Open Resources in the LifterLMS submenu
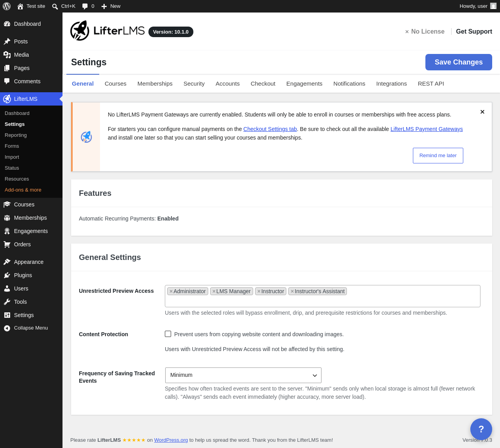This screenshot has width=500, height=448. tap(17, 179)
